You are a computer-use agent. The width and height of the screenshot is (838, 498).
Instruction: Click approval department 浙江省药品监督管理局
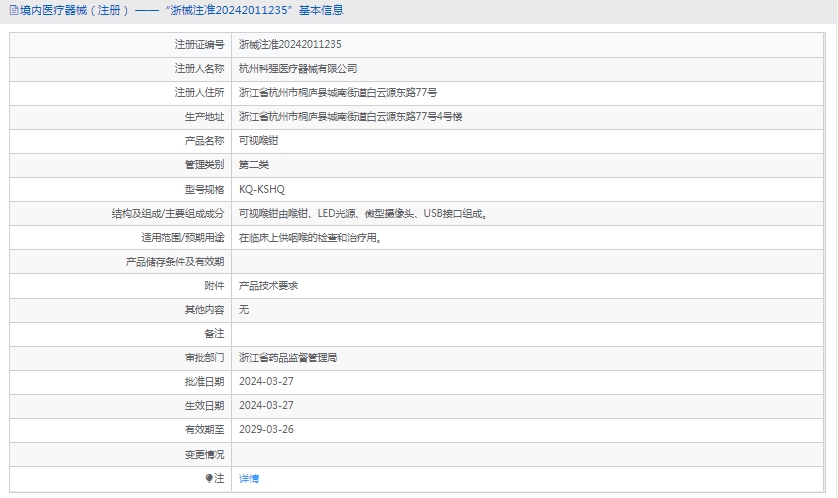click(x=288, y=357)
